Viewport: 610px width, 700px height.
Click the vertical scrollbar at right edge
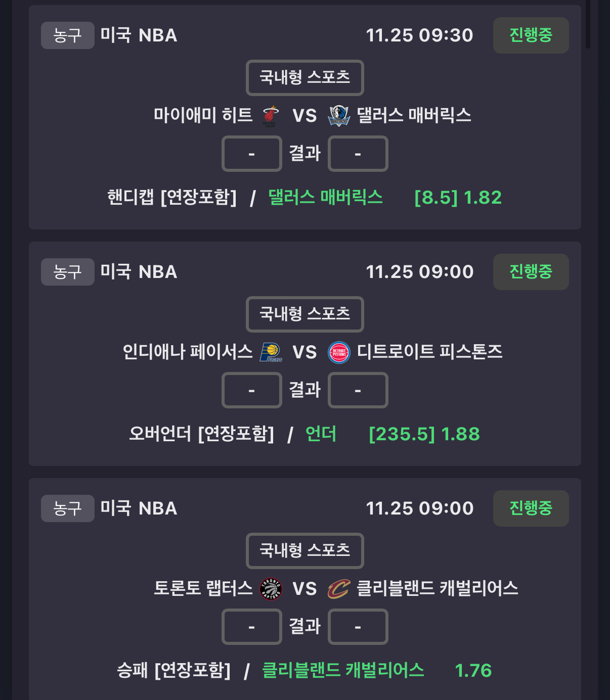[x=588, y=24]
